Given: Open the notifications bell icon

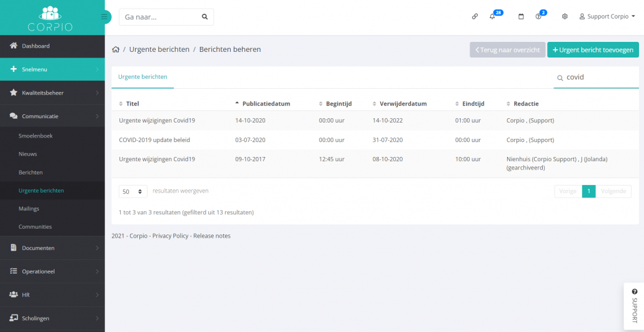Looking at the screenshot, I should 492,17.
